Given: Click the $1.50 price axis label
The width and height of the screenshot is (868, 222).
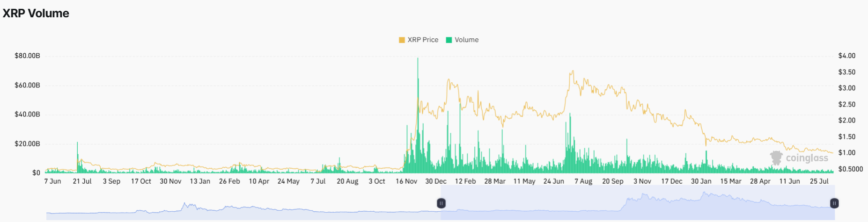Looking at the screenshot, I should point(846,136).
